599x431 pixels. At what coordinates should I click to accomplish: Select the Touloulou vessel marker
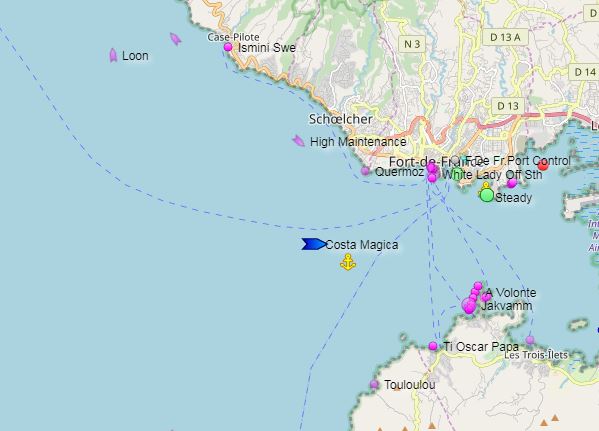click(x=374, y=384)
